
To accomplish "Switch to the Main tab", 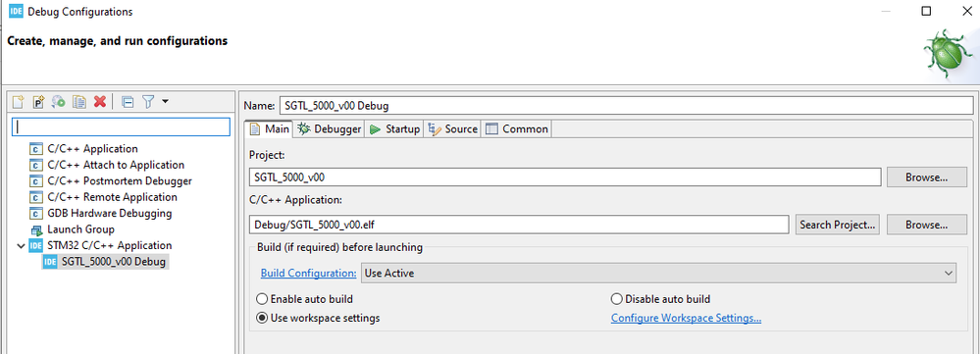I will [269, 129].
